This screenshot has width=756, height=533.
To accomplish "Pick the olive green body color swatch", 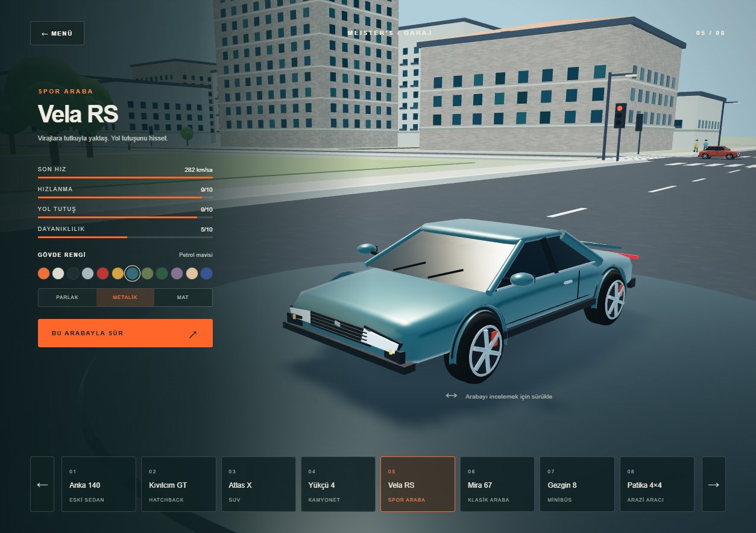I will [x=147, y=274].
